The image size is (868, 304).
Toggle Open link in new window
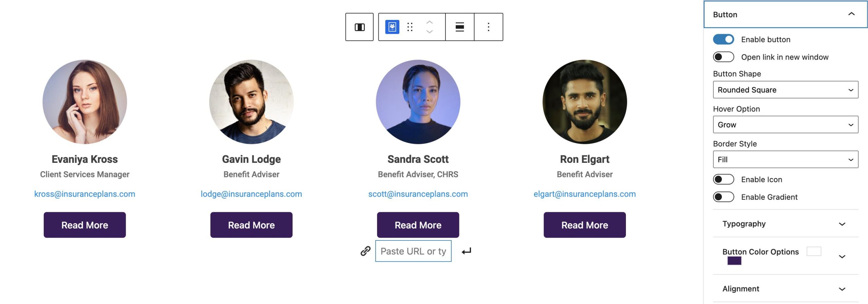point(723,57)
